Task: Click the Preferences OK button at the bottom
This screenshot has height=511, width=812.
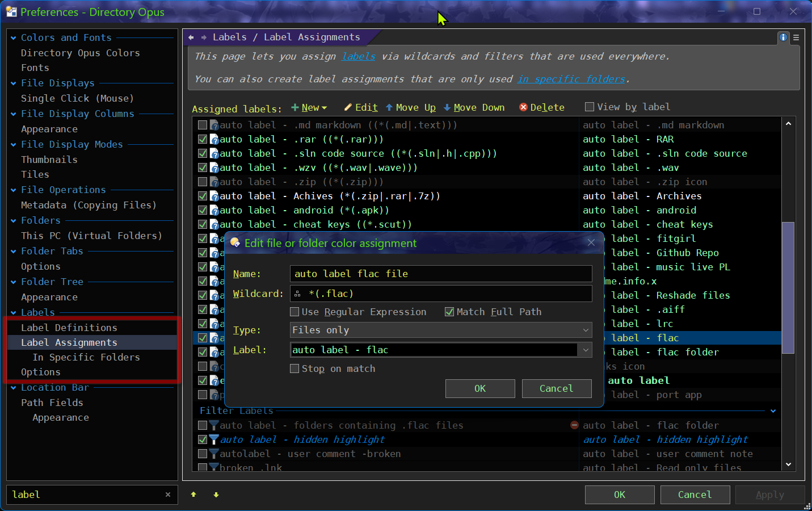Action: tap(620, 495)
